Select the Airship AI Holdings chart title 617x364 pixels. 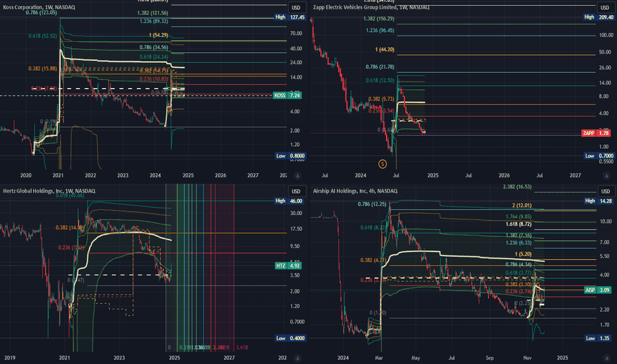(x=355, y=191)
